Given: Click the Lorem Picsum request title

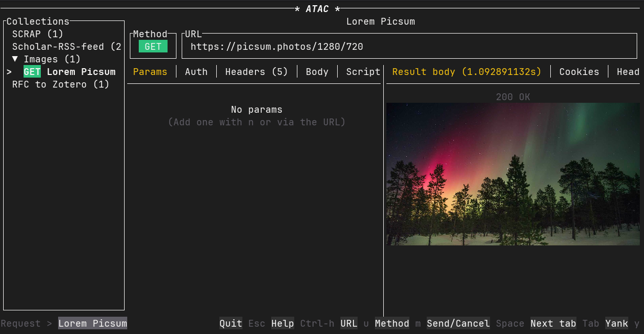Looking at the screenshot, I should 381,21.
